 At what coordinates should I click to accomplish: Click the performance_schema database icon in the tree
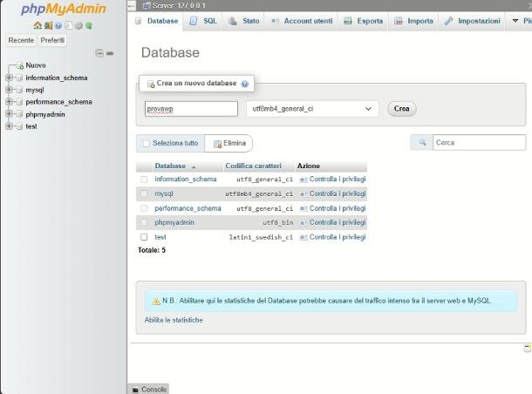(20, 102)
